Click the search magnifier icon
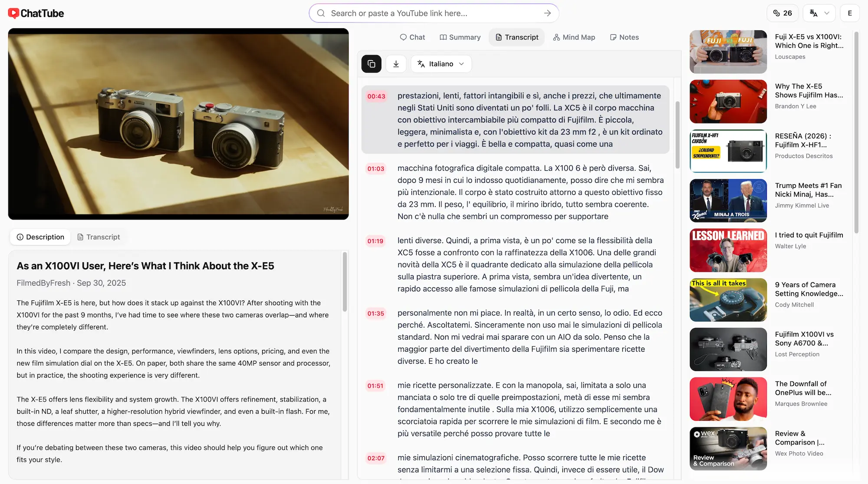868x484 pixels. click(321, 13)
